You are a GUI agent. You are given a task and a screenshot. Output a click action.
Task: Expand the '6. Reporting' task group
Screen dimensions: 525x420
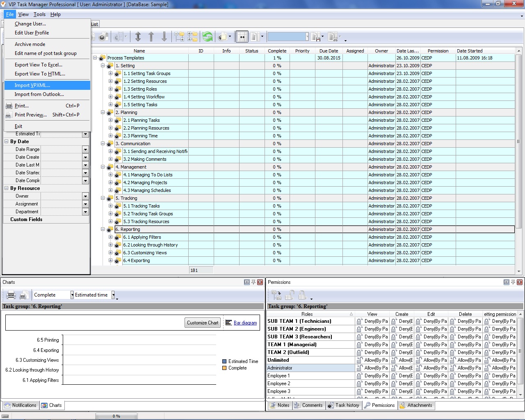103,229
